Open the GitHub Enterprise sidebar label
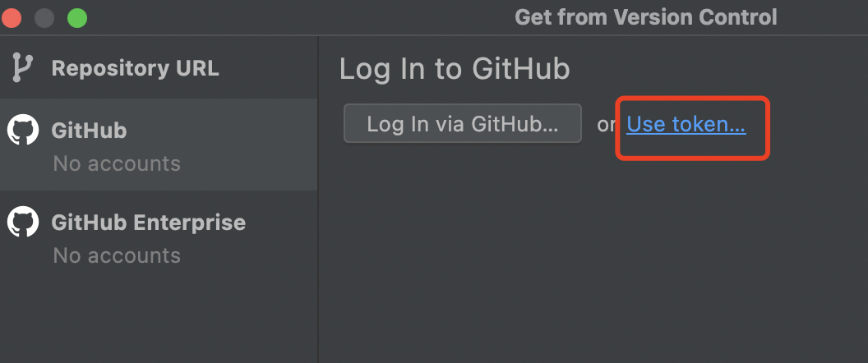Image resolution: width=868 pixels, height=363 pixels. pos(148,223)
